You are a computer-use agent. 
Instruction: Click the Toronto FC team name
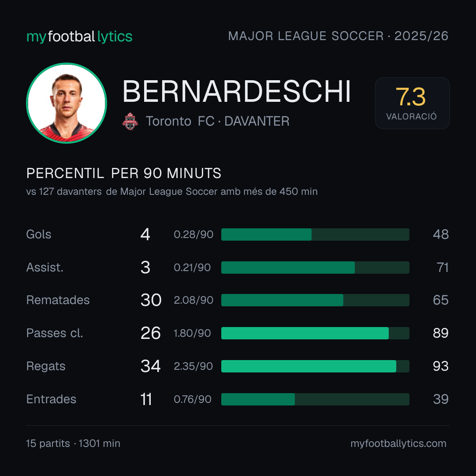180,121
